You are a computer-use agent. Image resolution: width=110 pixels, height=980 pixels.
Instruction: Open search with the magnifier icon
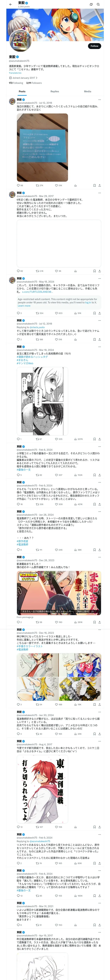click(x=98, y=5)
